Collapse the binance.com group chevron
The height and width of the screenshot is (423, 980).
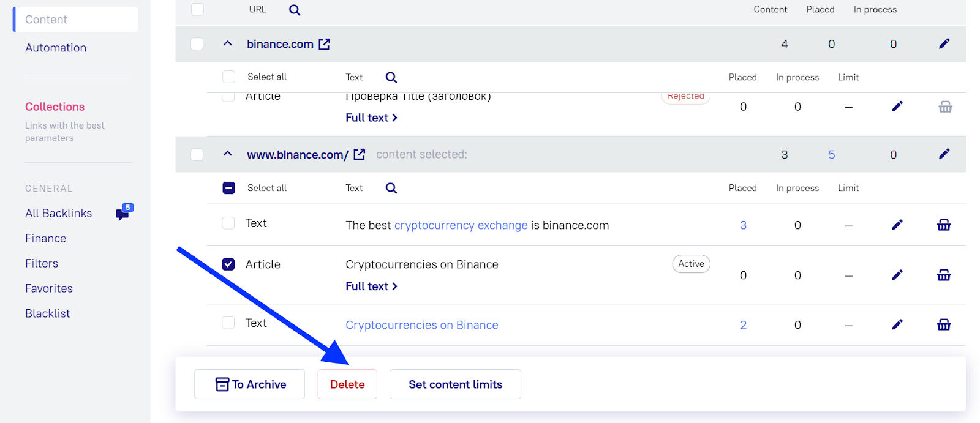coord(228,43)
